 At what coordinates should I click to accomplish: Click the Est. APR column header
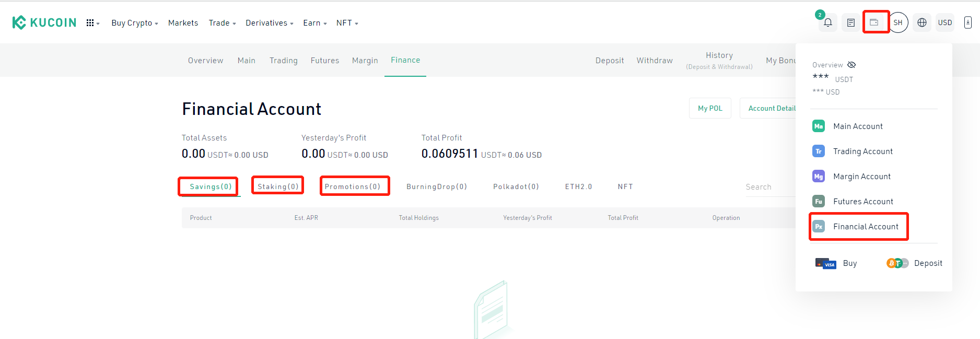[306, 218]
